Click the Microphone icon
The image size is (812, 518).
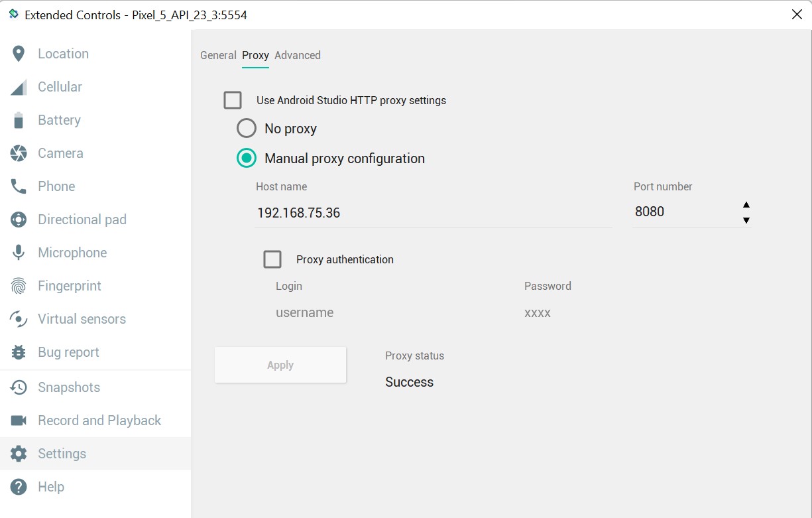pyautogui.click(x=19, y=253)
